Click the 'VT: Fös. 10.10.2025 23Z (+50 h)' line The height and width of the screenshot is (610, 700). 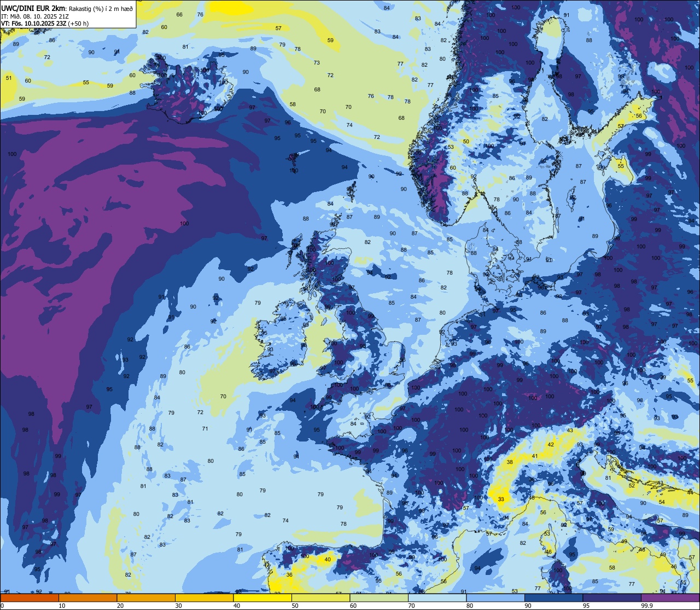tap(45, 24)
